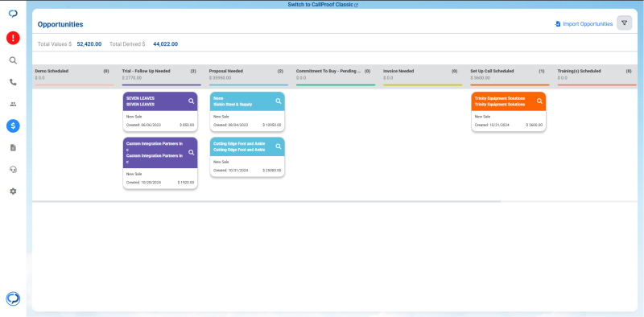Click the $ 850.00 value on SEVEN LEAVES card
The height and width of the screenshot is (317, 644).
point(187,125)
